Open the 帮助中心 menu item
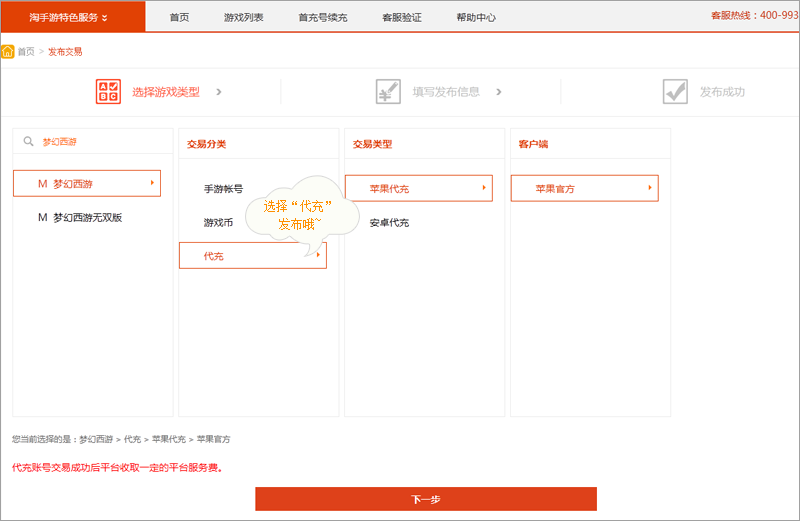This screenshot has height=521, width=800. [475, 17]
